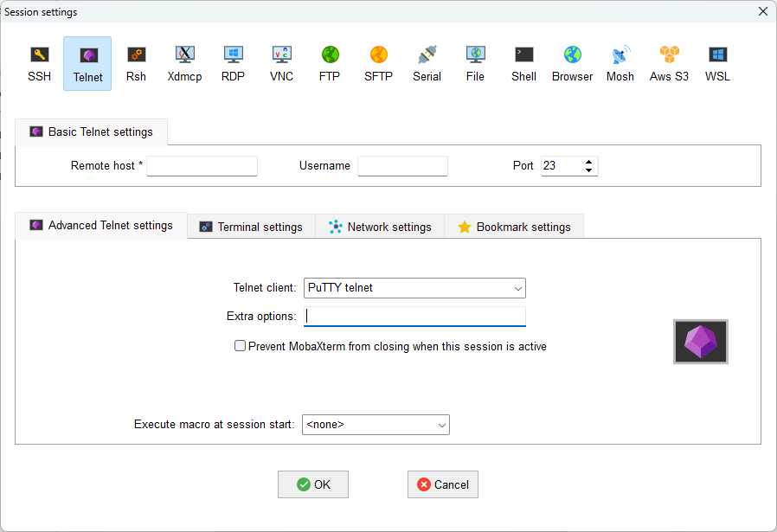Open the Serial session type
Screen dimensions: 777x532
point(427,63)
